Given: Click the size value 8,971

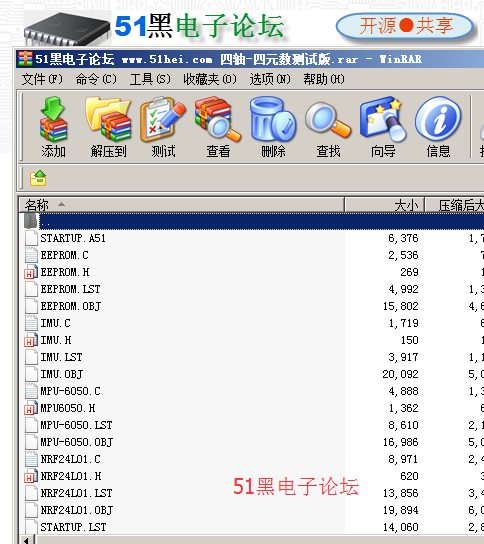Looking at the screenshot, I should 403,459.
